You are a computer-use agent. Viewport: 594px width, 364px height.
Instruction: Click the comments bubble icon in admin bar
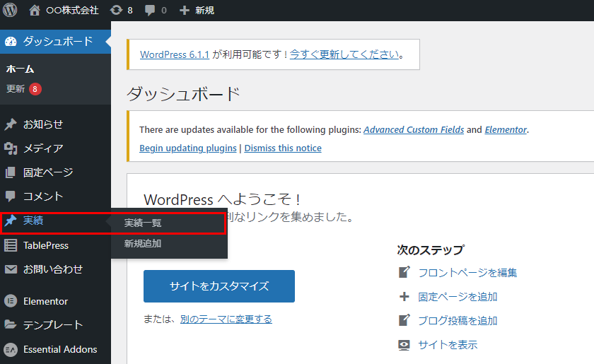pyautogui.click(x=150, y=11)
